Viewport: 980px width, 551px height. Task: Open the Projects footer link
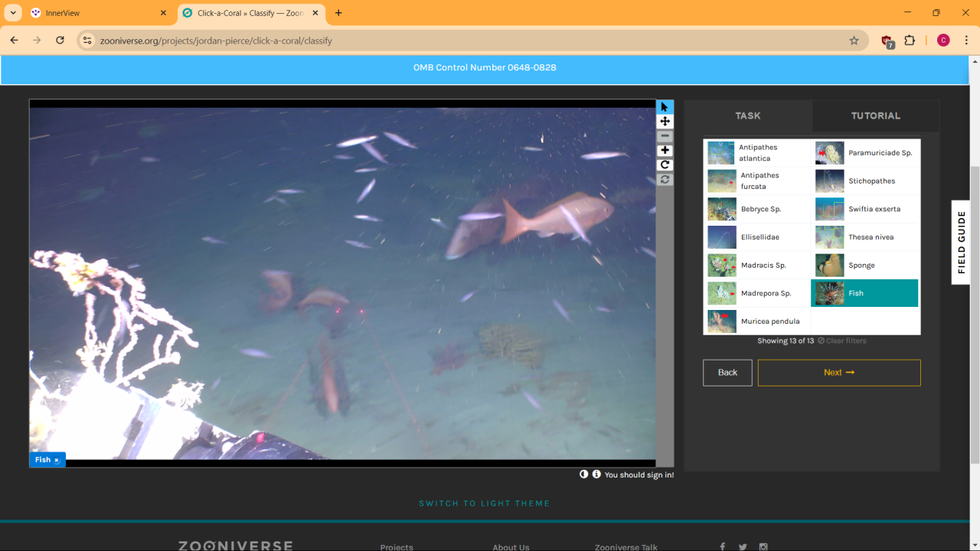pos(397,547)
